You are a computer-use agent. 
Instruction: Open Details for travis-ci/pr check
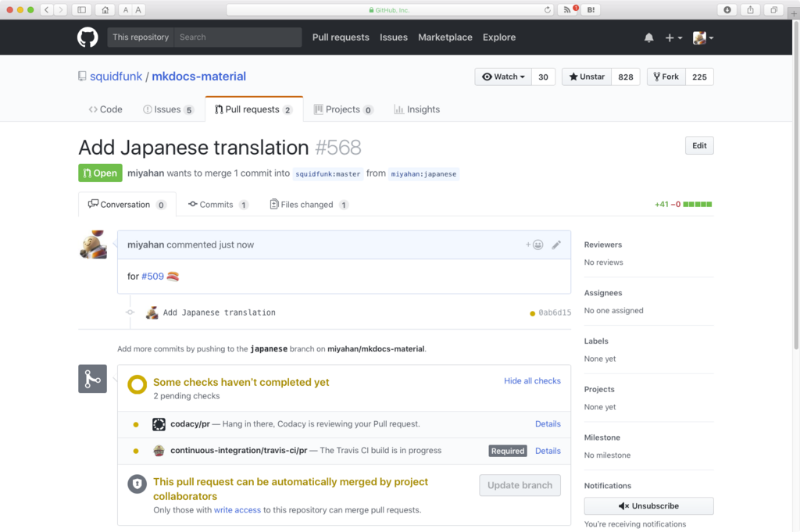pos(548,451)
